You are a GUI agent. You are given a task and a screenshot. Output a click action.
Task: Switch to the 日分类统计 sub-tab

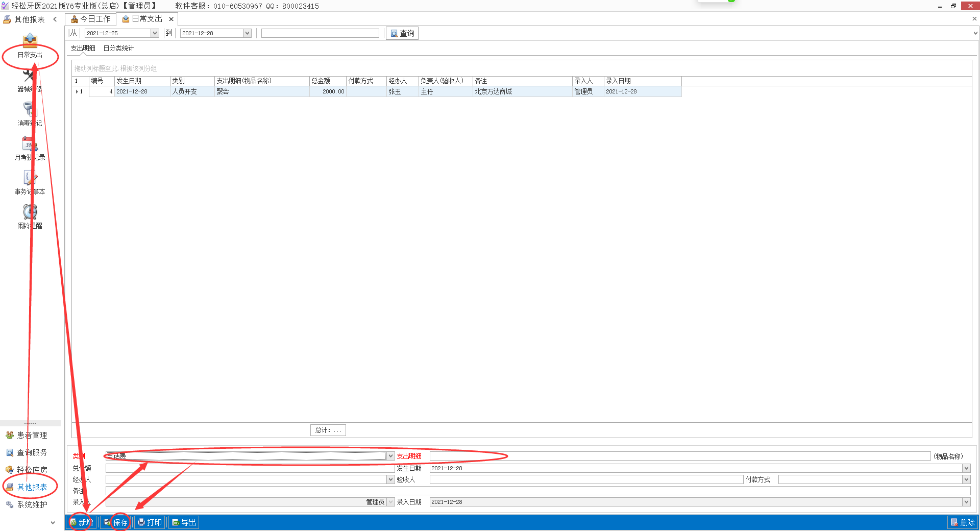(118, 48)
